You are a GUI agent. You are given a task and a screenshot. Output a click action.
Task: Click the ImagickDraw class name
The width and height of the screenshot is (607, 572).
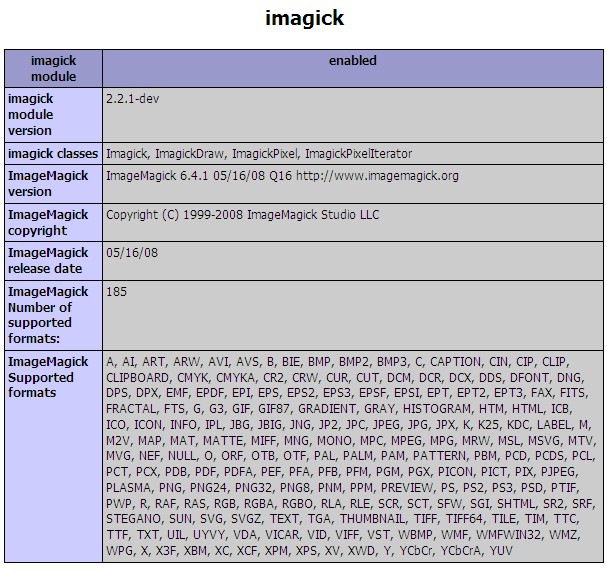tap(190, 154)
